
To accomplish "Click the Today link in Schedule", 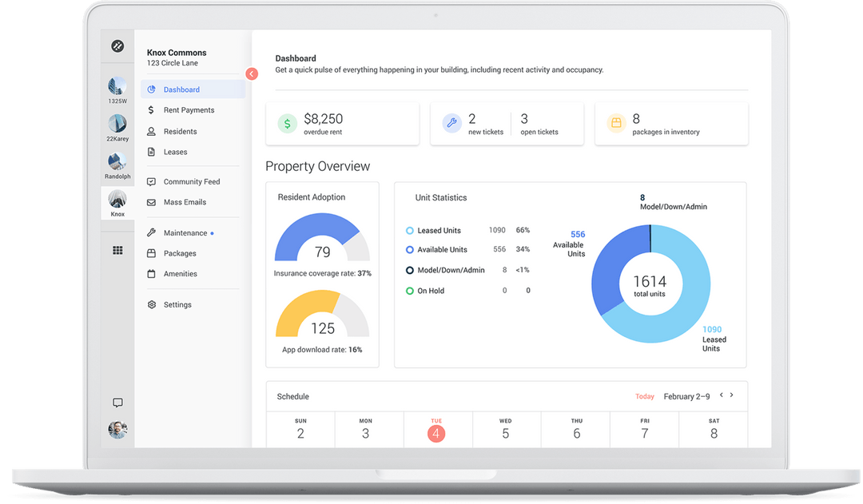I will point(645,396).
